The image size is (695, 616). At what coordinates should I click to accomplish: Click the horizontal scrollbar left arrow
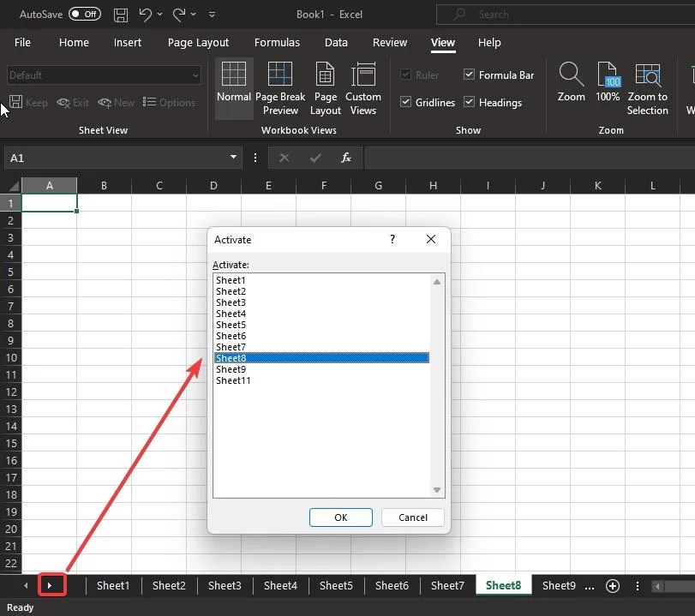[657, 586]
